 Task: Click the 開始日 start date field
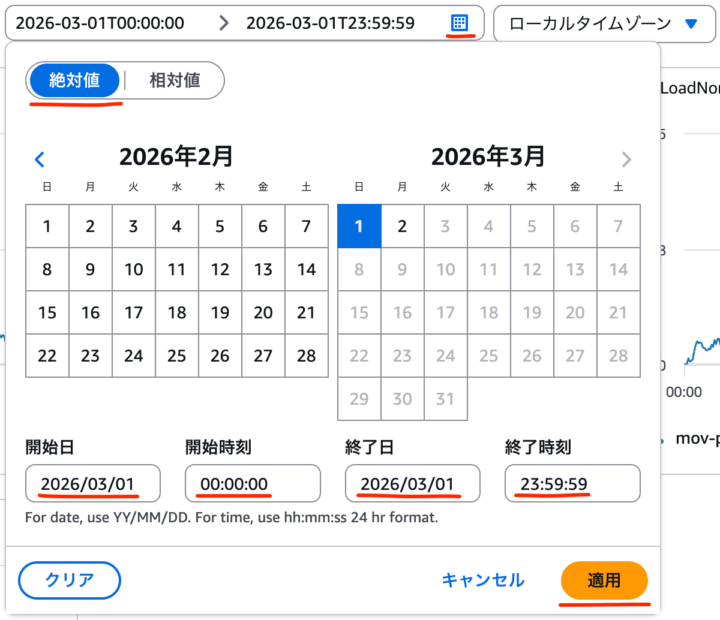[x=93, y=484]
